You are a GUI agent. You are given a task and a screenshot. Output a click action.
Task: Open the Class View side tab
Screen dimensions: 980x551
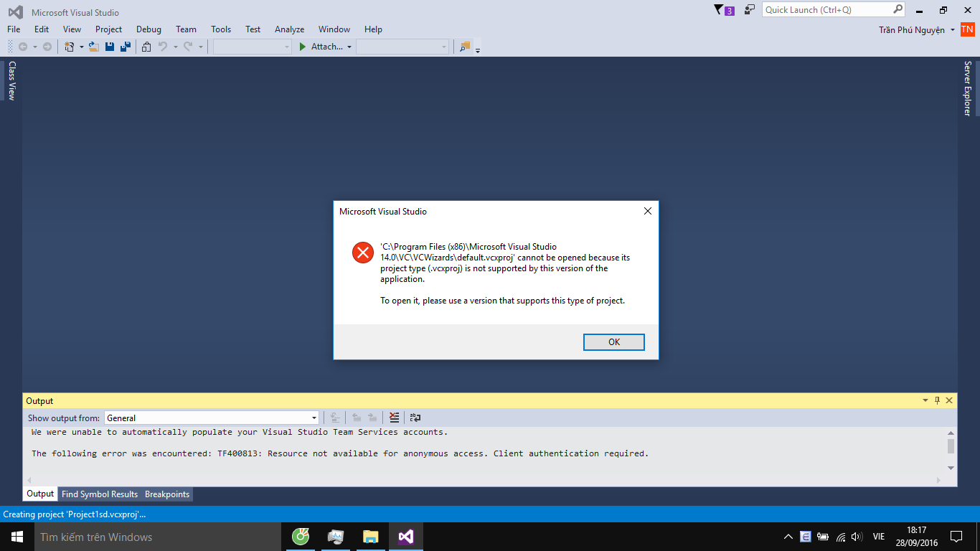pos(11,80)
